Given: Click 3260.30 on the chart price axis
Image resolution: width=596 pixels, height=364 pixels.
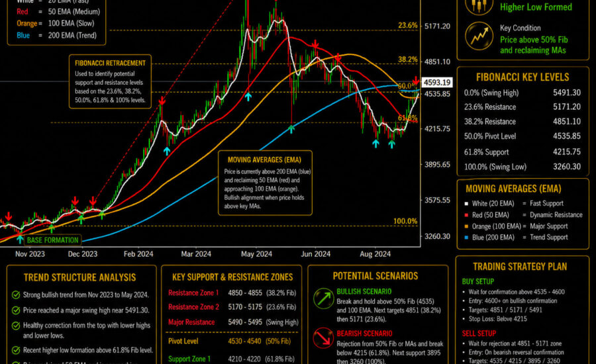Looking at the screenshot, I should click(437, 236).
